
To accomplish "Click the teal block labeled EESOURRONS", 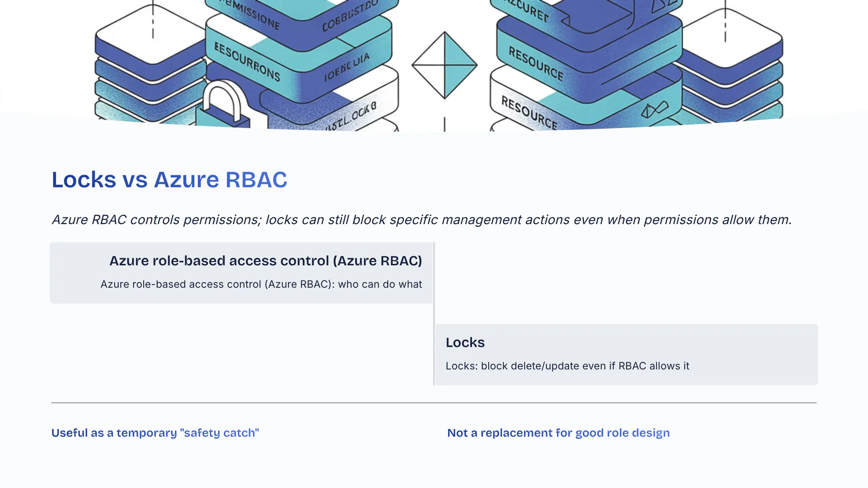I will pyautogui.click(x=247, y=61).
